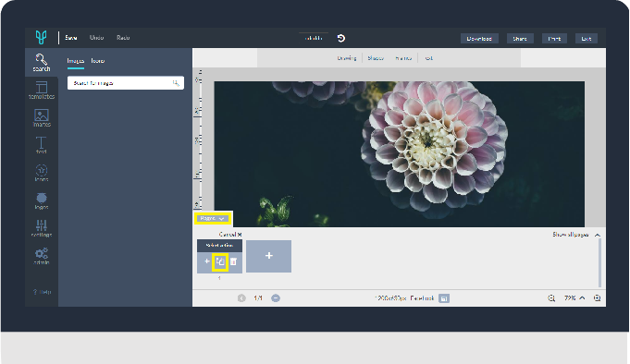Click the Share button
The height and width of the screenshot is (364, 630).
520,39
